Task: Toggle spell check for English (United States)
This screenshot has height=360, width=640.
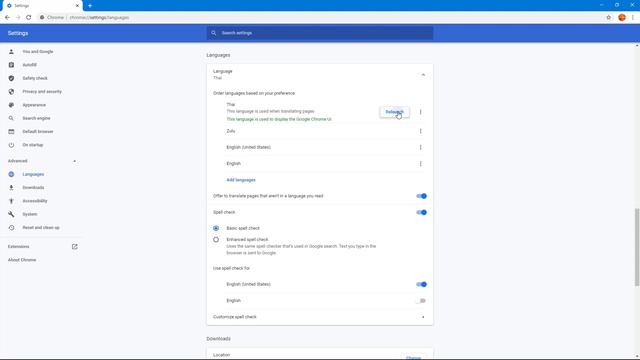Action: [x=421, y=284]
